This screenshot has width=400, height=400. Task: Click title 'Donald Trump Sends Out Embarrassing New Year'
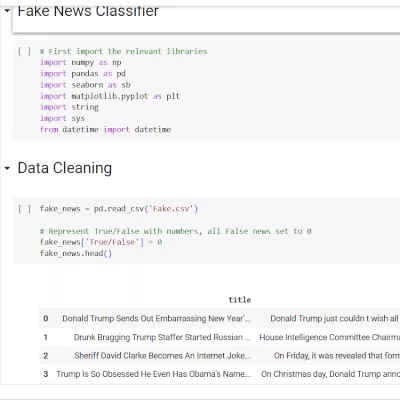pos(157,318)
